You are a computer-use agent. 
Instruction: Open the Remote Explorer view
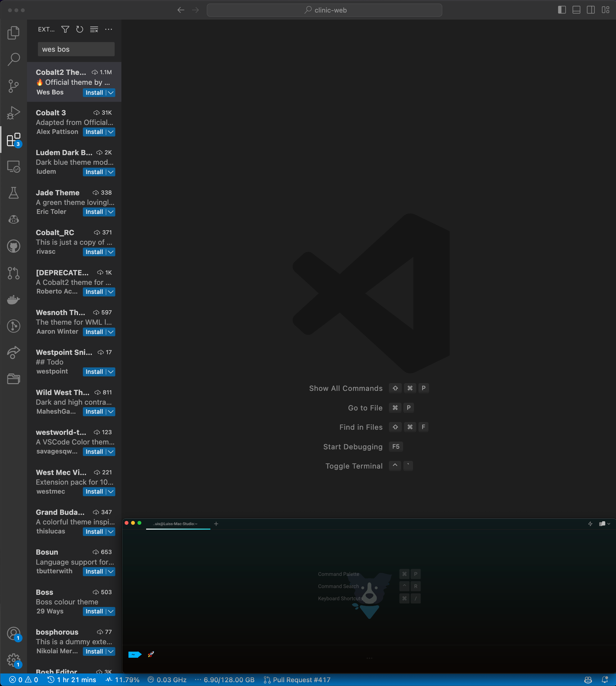(13, 166)
